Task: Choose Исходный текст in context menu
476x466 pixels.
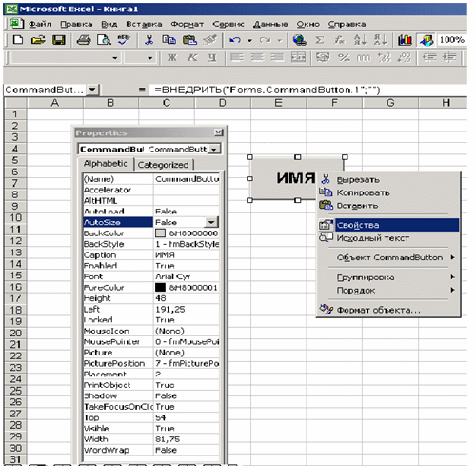Action: pos(389,238)
